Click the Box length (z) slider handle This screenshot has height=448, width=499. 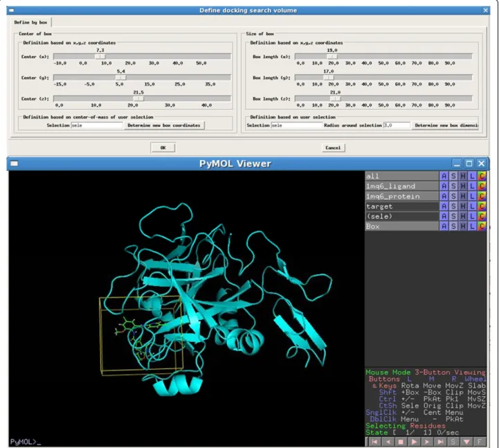[x=335, y=99]
